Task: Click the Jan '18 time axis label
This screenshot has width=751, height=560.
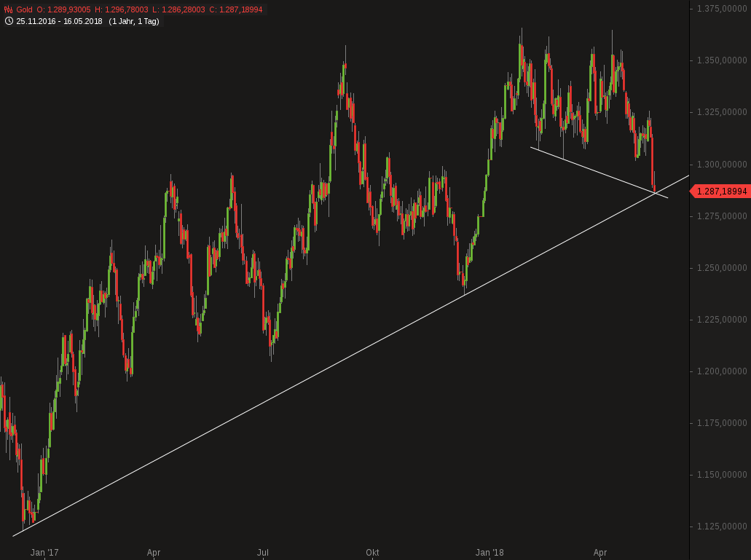Action: [x=489, y=552]
